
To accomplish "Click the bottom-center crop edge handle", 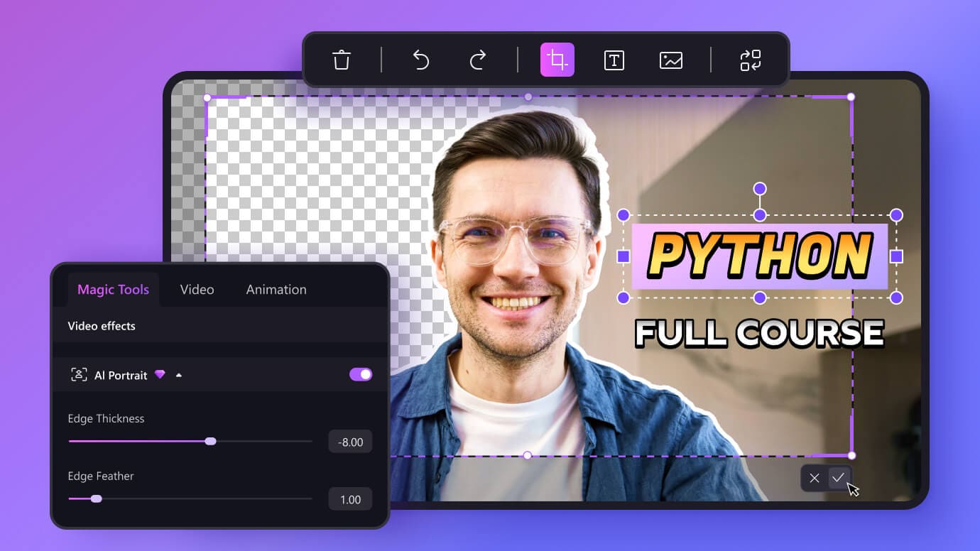I will [527, 455].
